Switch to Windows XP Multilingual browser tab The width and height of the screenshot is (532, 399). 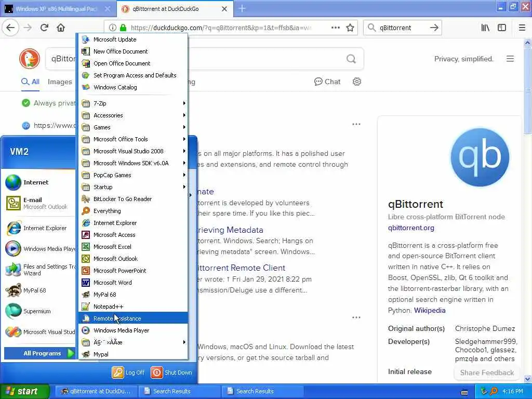click(x=58, y=9)
